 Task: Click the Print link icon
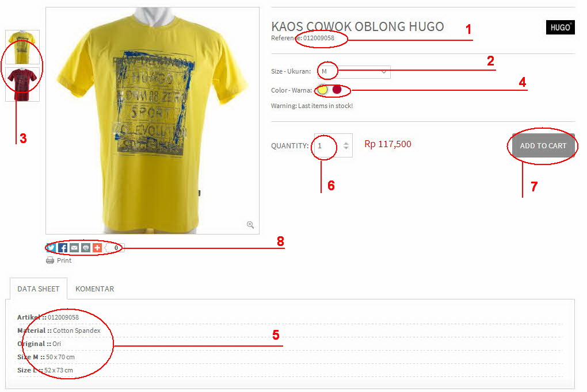tap(50, 260)
